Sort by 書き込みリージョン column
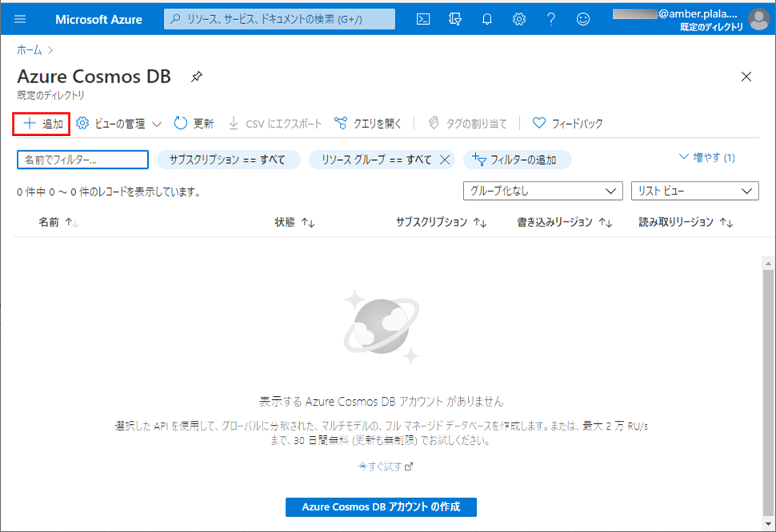This screenshot has height=532, width=776. 565,222
